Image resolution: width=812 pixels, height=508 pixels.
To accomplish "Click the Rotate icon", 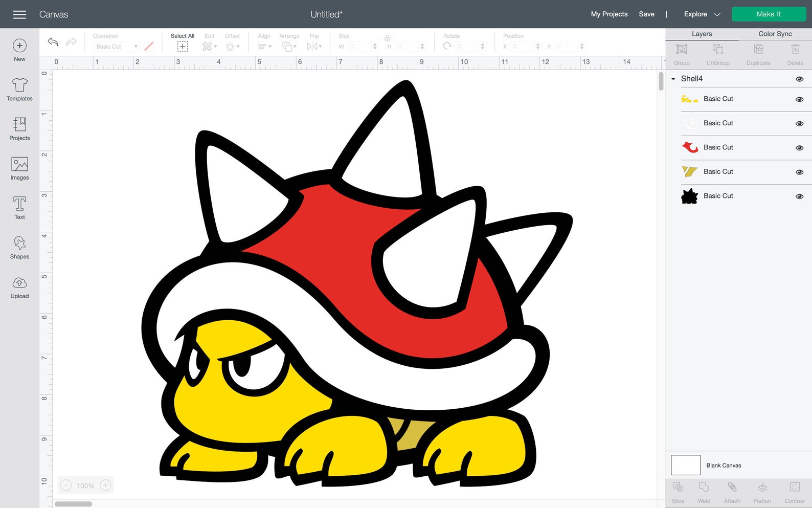I will [447, 46].
